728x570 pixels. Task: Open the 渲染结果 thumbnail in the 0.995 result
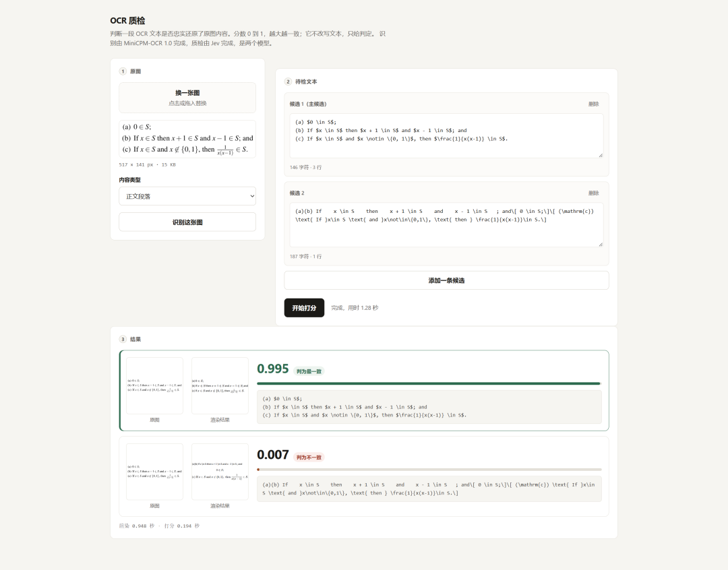pyautogui.click(x=220, y=385)
